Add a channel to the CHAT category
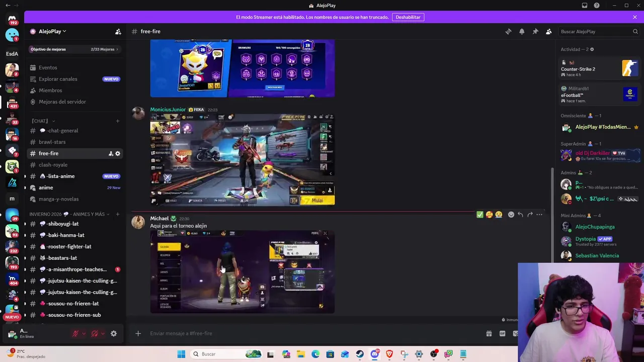This screenshot has height=362, width=644. pyautogui.click(x=118, y=121)
